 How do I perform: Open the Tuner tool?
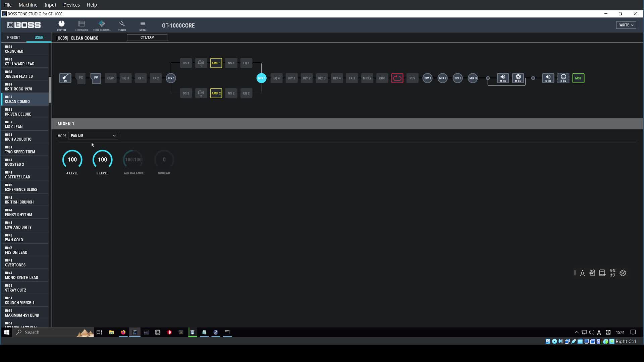point(122,25)
